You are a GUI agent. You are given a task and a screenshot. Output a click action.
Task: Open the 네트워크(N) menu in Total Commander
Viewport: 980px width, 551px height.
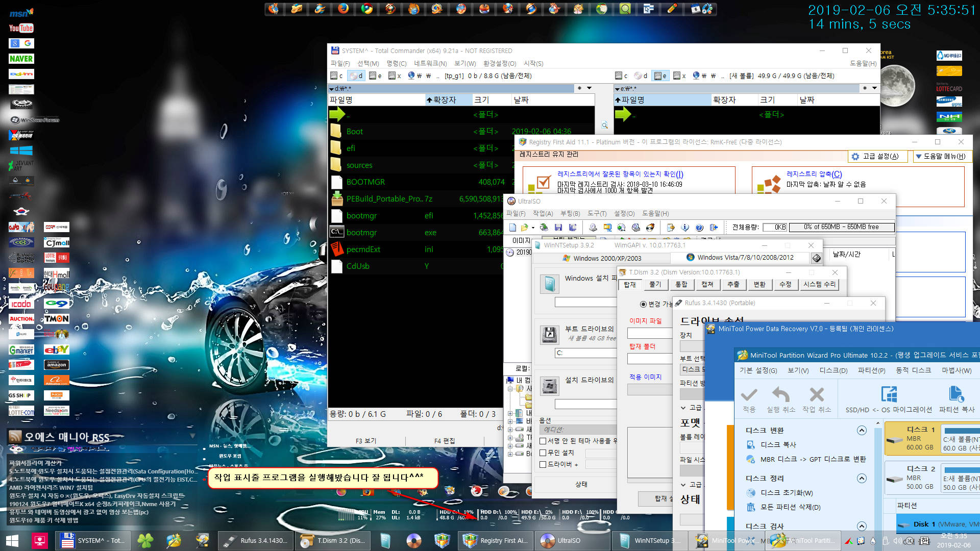pyautogui.click(x=430, y=63)
